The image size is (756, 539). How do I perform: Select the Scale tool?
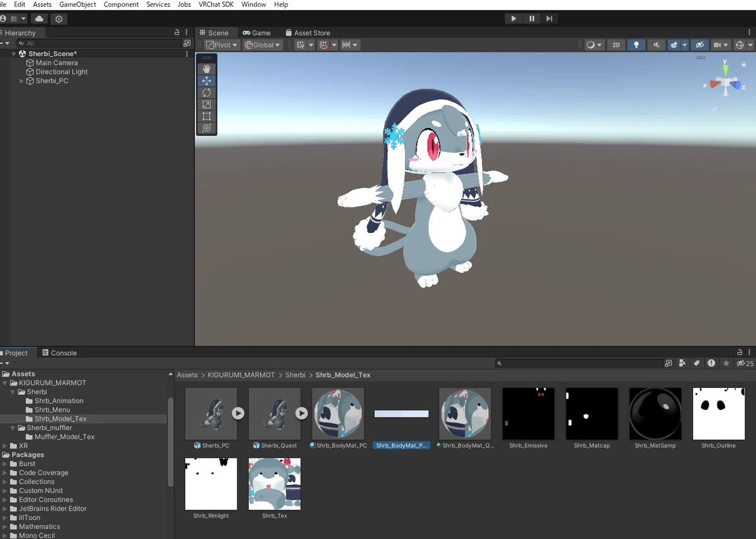[x=207, y=105]
